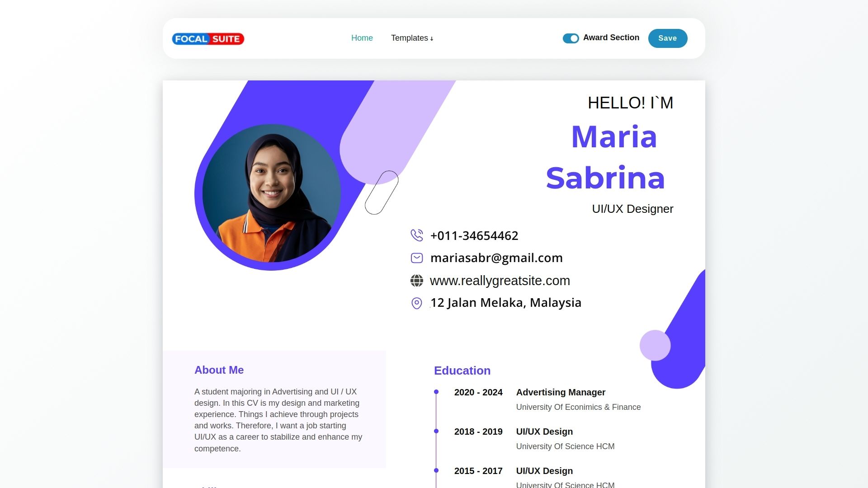Click the Templates dropdown arrow
868x488 pixels.
tap(432, 39)
